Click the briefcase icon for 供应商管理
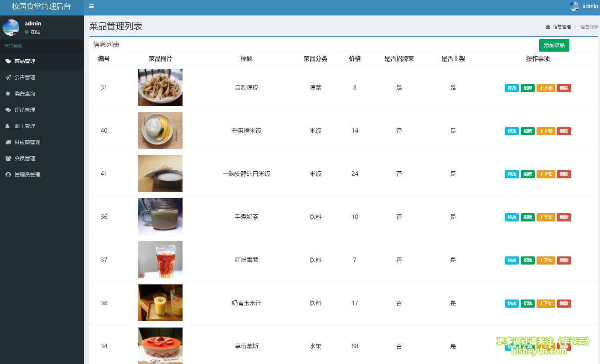 [x=8, y=142]
